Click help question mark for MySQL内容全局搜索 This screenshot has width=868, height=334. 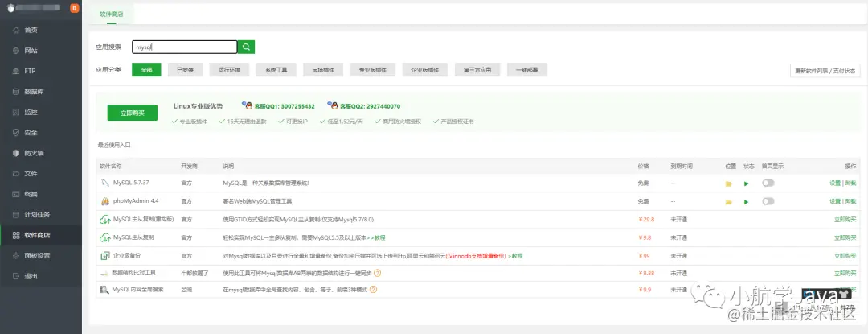[x=374, y=290]
